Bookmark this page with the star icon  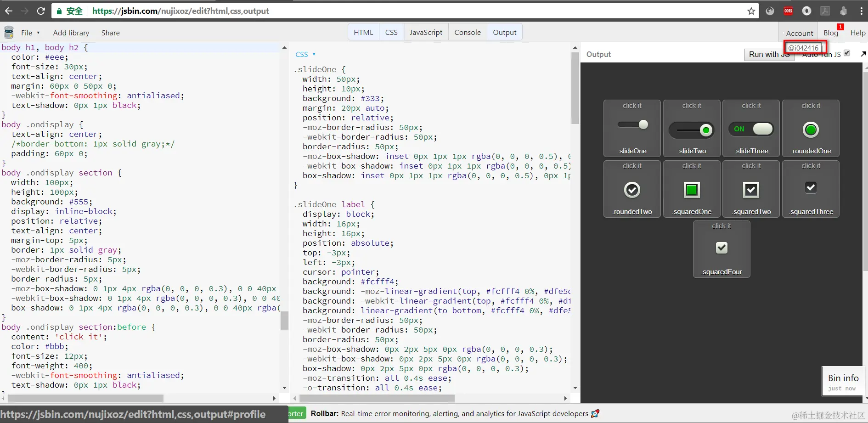(x=751, y=11)
